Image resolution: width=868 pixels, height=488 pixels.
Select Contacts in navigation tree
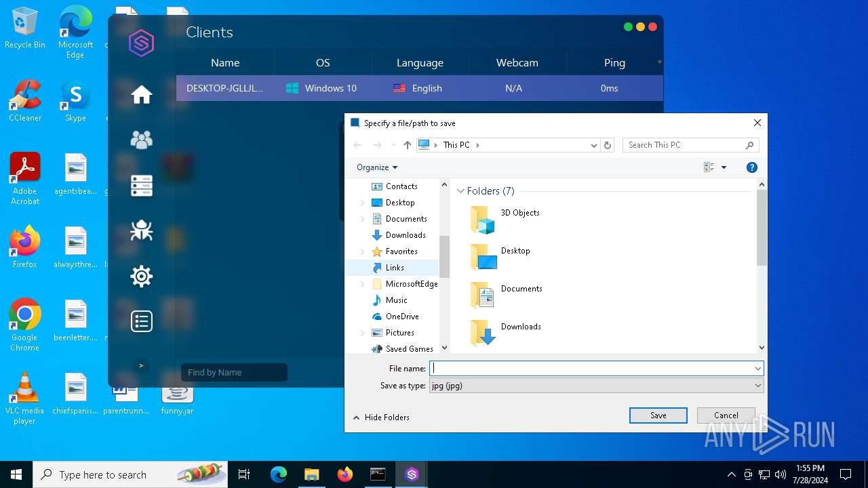tap(401, 186)
